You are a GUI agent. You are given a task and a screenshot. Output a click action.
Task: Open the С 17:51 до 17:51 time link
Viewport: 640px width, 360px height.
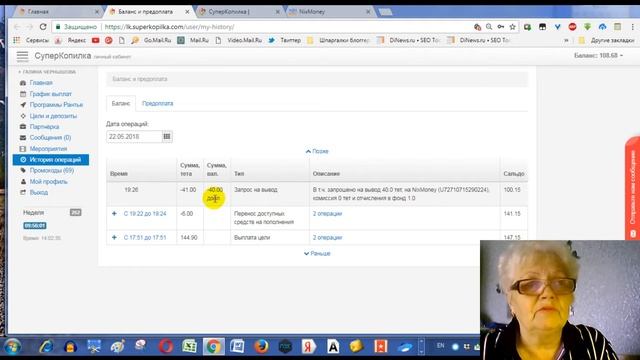pos(145,237)
